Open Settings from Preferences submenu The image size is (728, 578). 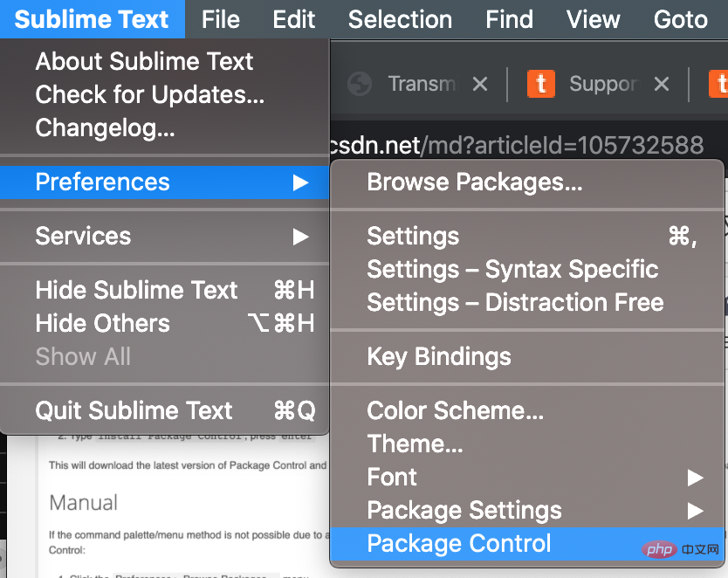527,236
